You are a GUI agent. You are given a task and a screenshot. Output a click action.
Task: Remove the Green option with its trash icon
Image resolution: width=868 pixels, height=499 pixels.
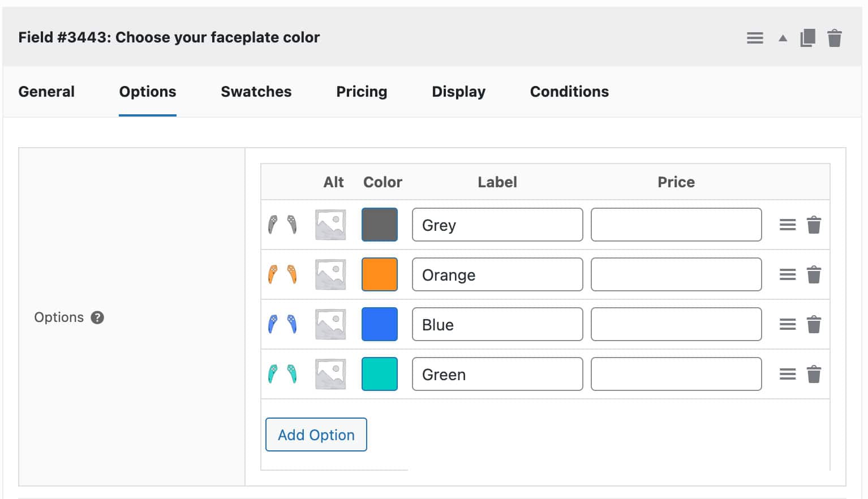click(x=815, y=374)
